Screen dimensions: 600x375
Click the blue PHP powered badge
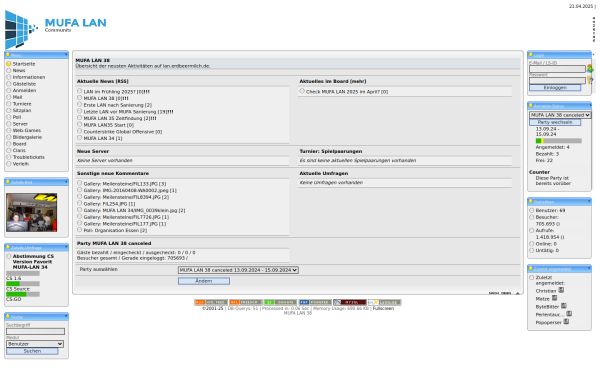coord(315,302)
